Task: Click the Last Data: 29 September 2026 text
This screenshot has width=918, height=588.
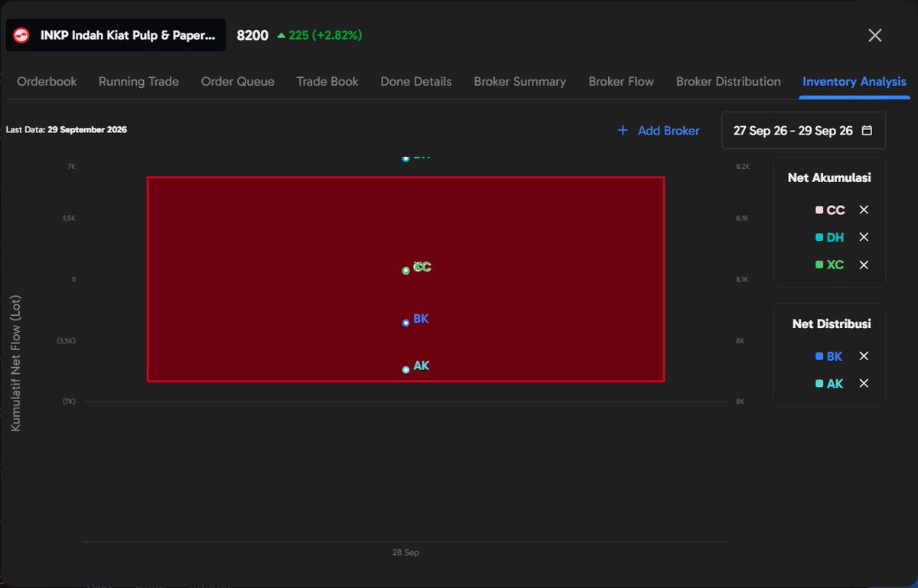Action: (67, 130)
